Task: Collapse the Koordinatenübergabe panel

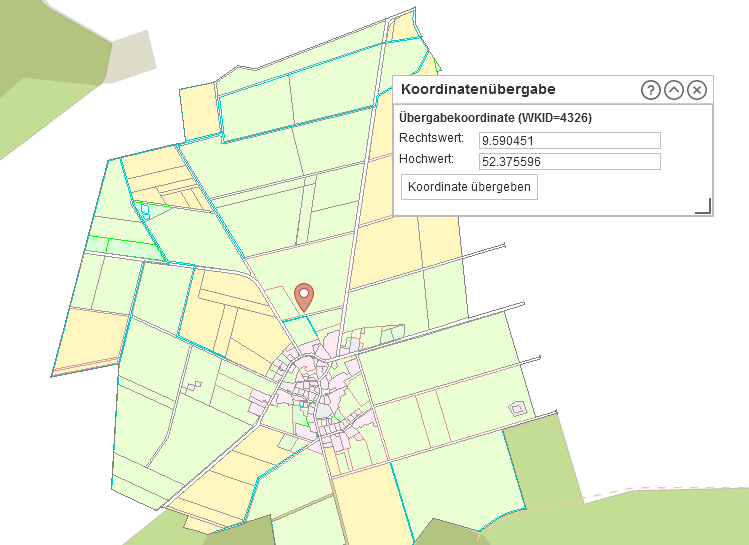Action: coord(674,90)
